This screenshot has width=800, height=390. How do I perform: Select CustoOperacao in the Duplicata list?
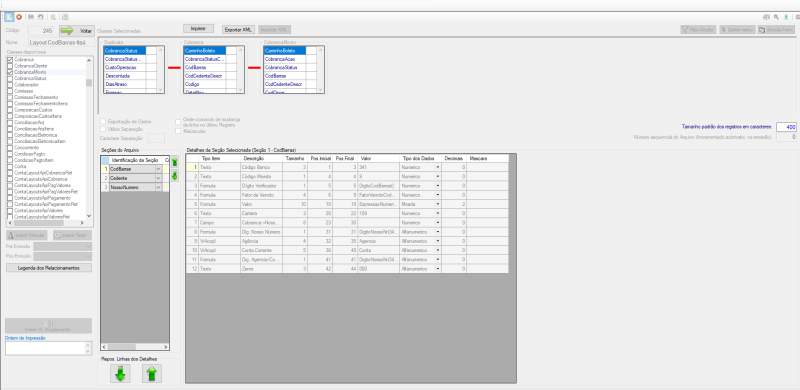124,67
